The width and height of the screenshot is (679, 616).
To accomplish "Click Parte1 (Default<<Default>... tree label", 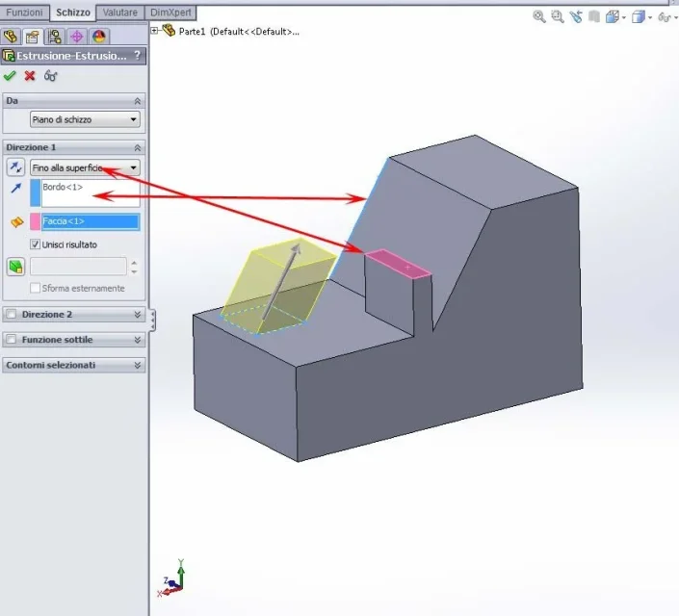I will pos(239,31).
